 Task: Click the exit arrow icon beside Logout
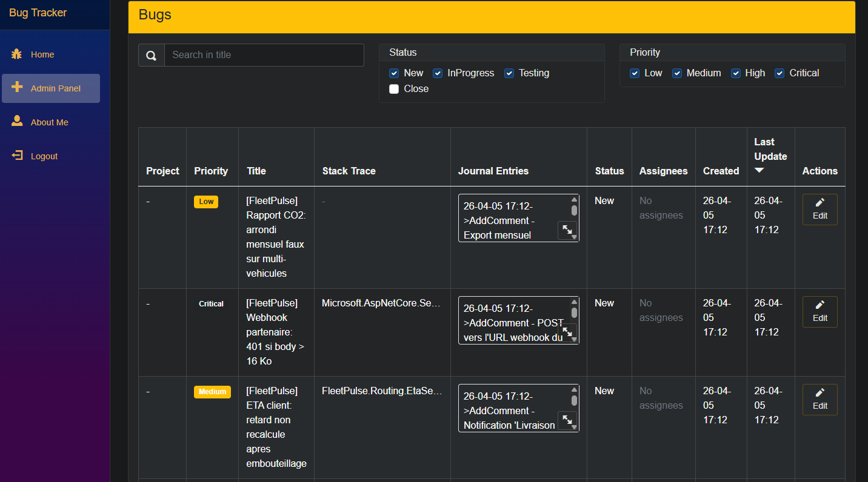[17, 156]
